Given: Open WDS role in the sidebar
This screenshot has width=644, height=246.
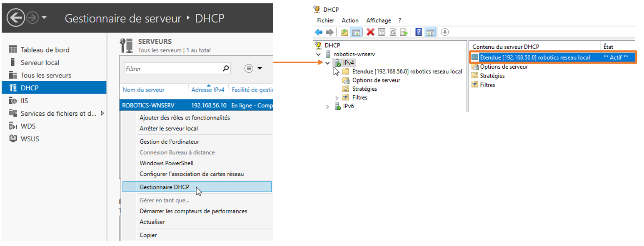Looking at the screenshot, I should (x=28, y=126).
